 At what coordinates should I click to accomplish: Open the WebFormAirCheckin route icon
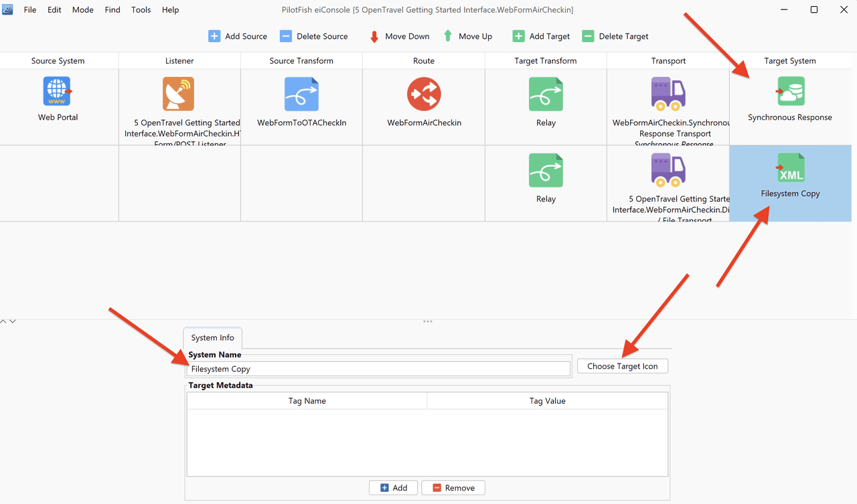click(x=424, y=94)
